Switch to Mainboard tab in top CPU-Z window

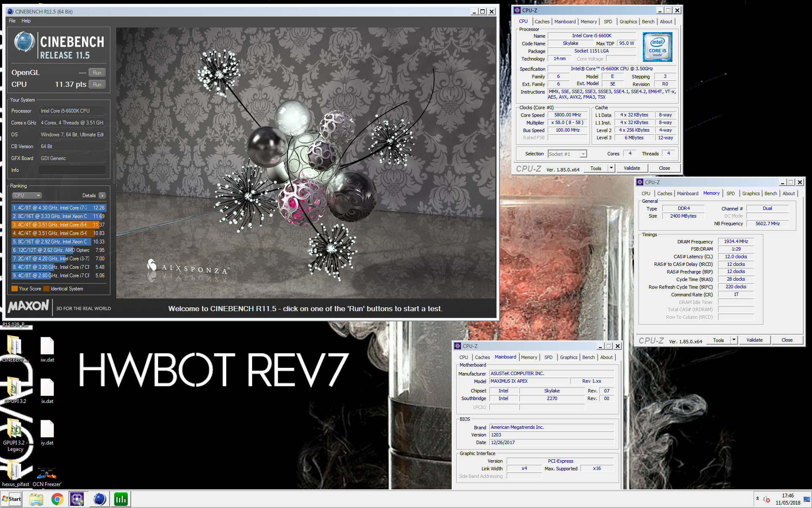(x=565, y=22)
